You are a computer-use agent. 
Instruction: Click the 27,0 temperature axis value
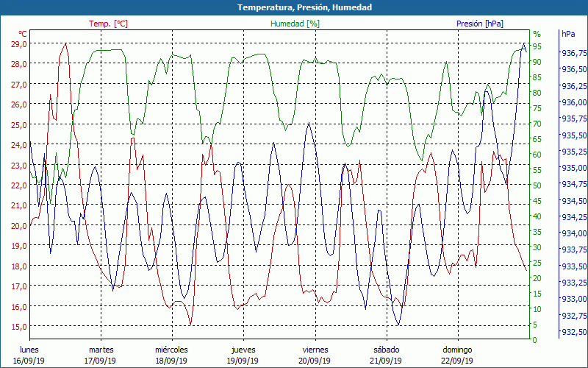pos(19,84)
